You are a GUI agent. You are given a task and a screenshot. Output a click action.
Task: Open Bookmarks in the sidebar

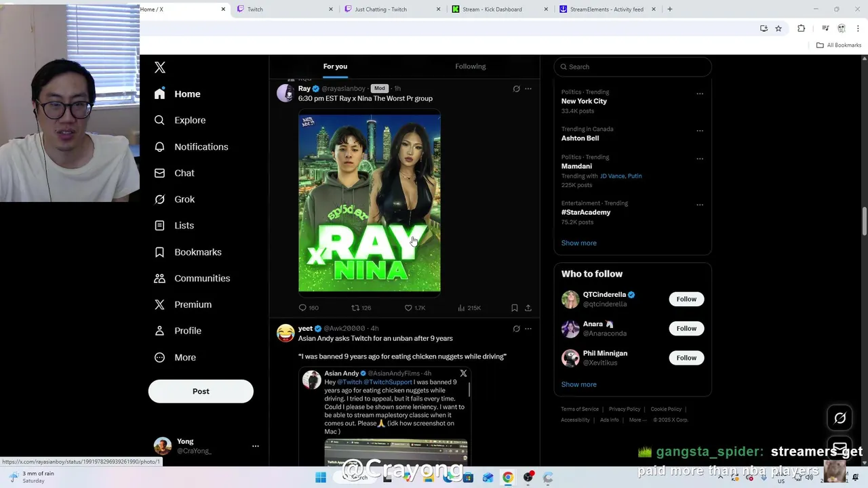pos(188,251)
